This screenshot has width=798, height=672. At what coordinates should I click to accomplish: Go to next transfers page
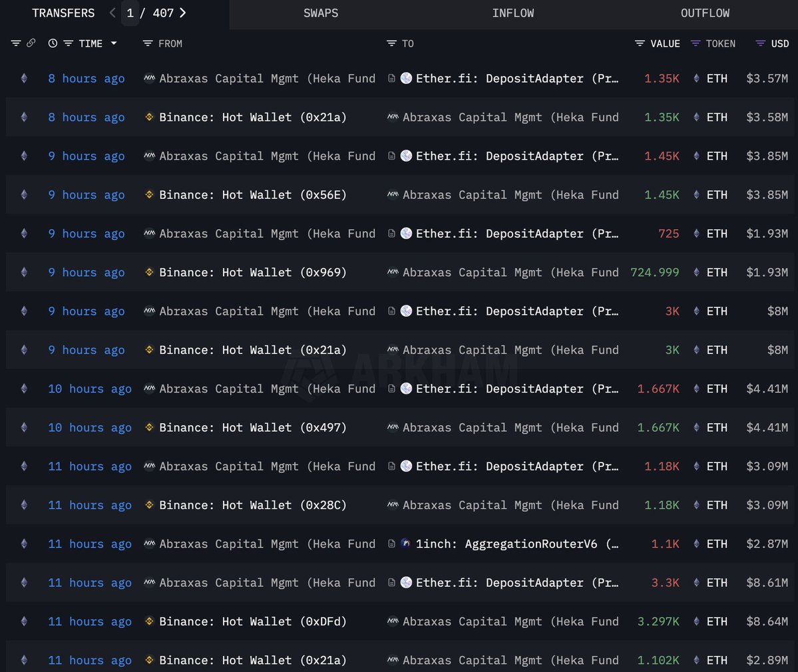pyautogui.click(x=183, y=13)
